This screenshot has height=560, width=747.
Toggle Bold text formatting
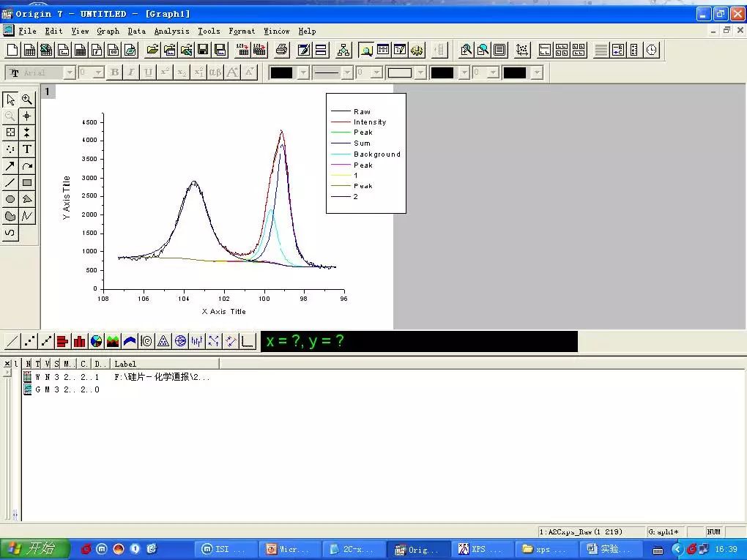pos(114,72)
